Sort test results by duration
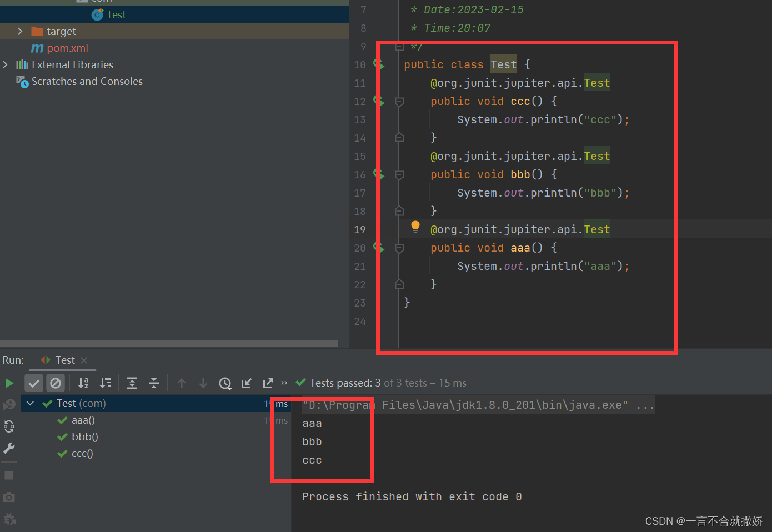 click(105, 383)
